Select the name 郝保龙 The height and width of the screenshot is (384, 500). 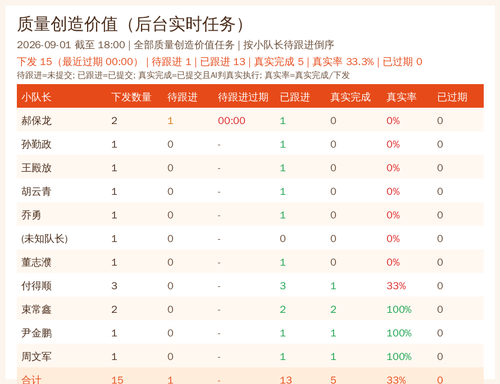tap(36, 121)
